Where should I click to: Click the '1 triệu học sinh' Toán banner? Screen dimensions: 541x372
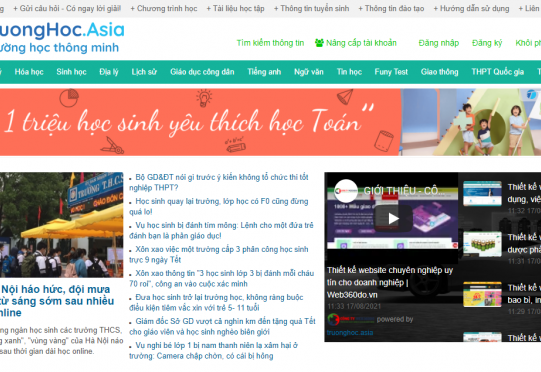coord(270,122)
